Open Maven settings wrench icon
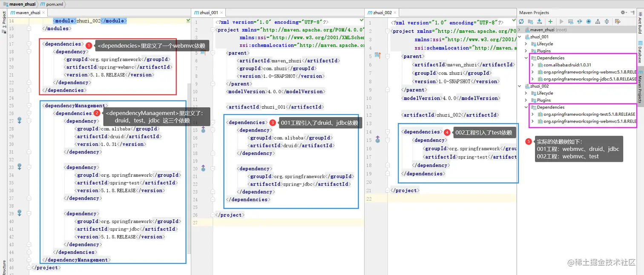This screenshot has width=644, height=275. (618, 21)
